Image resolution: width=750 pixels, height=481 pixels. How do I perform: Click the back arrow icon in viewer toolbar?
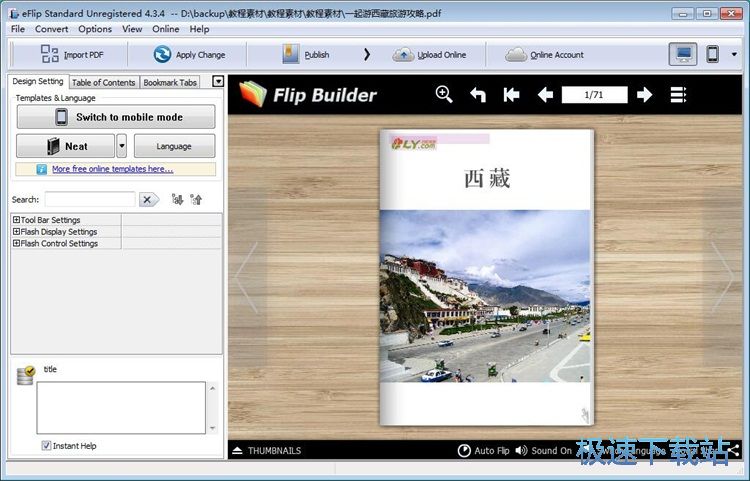pyautogui.click(x=478, y=95)
